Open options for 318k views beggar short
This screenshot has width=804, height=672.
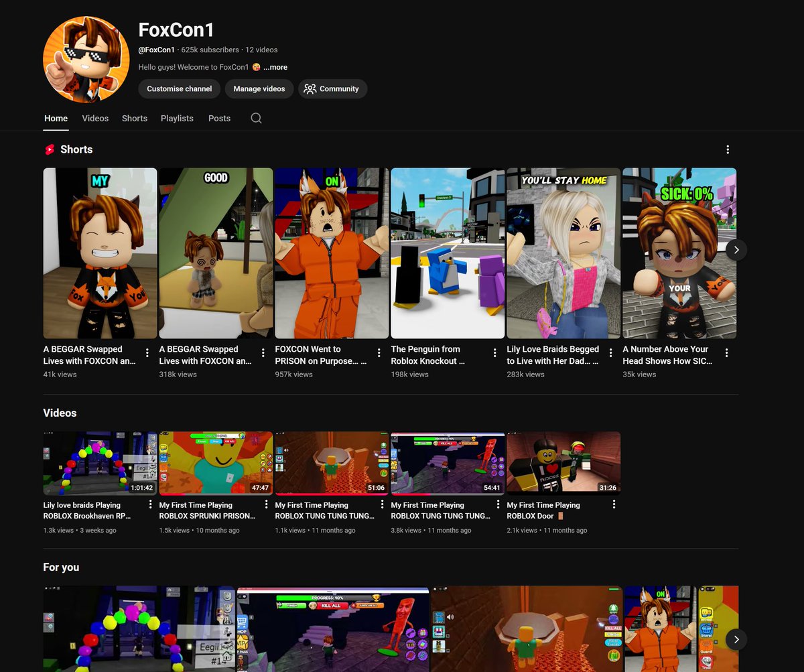coord(263,353)
